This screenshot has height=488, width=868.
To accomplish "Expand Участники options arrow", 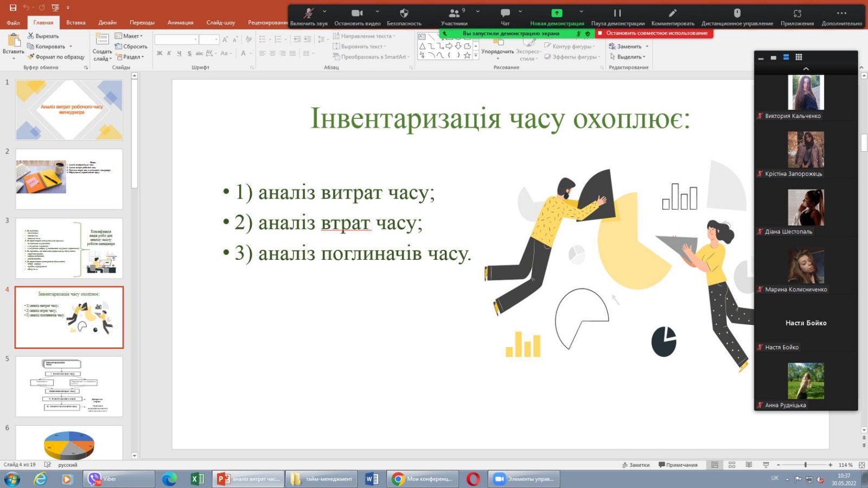I will click(477, 11).
